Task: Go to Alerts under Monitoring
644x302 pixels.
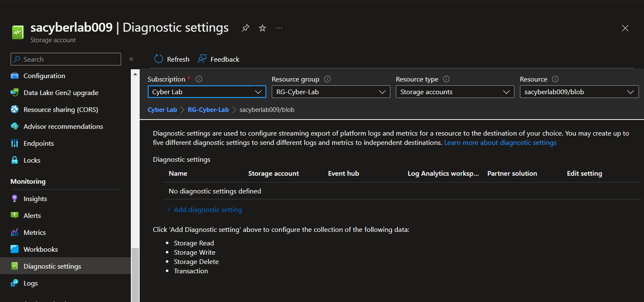Action: click(32, 216)
